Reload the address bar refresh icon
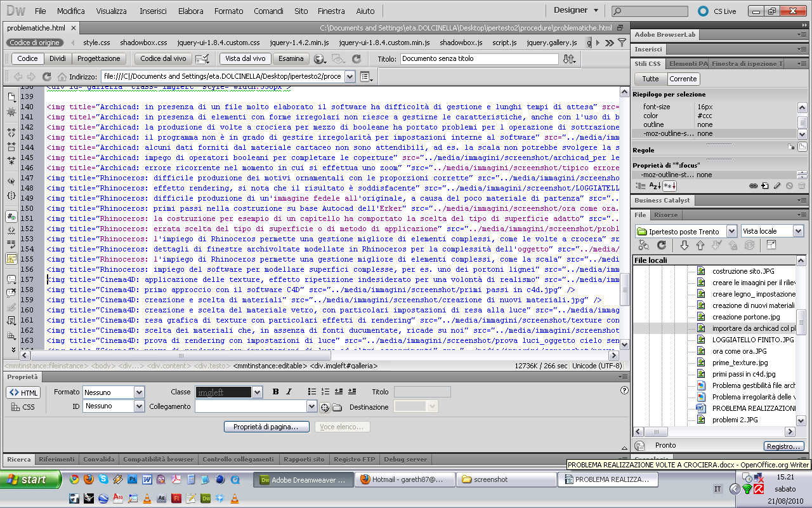The height and width of the screenshot is (508, 812). 46,76
